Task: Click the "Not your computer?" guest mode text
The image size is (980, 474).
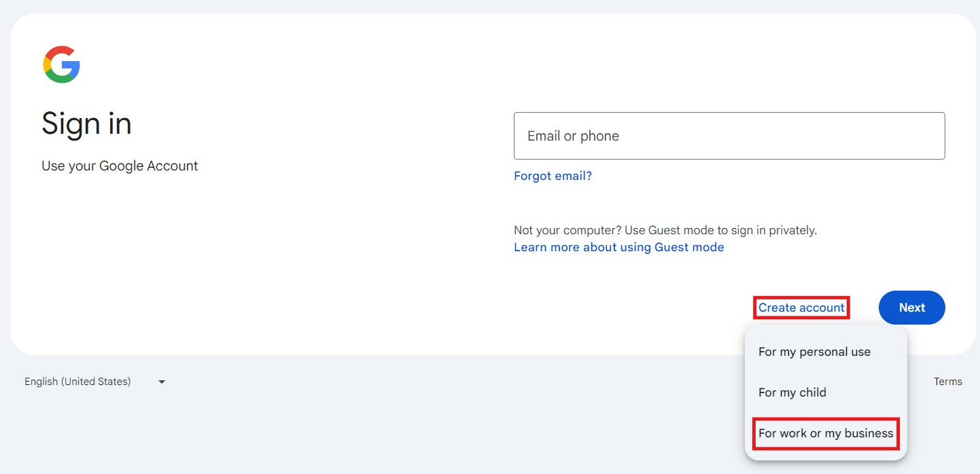Action: (665, 230)
